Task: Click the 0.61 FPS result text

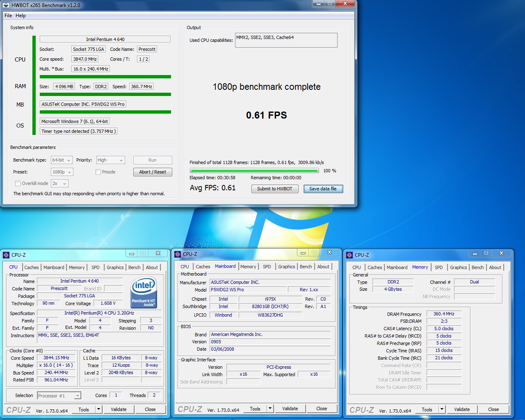Action: pyautogui.click(x=267, y=115)
